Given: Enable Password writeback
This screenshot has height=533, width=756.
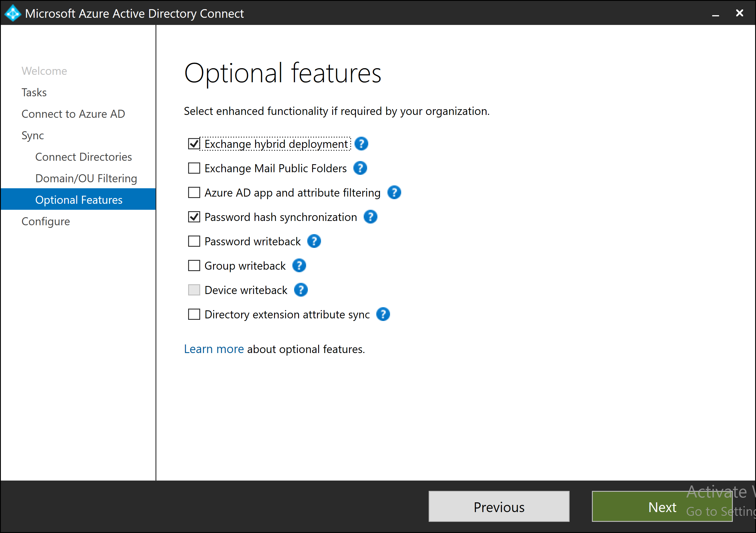Looking at the screenshot, I should [194, 241].
